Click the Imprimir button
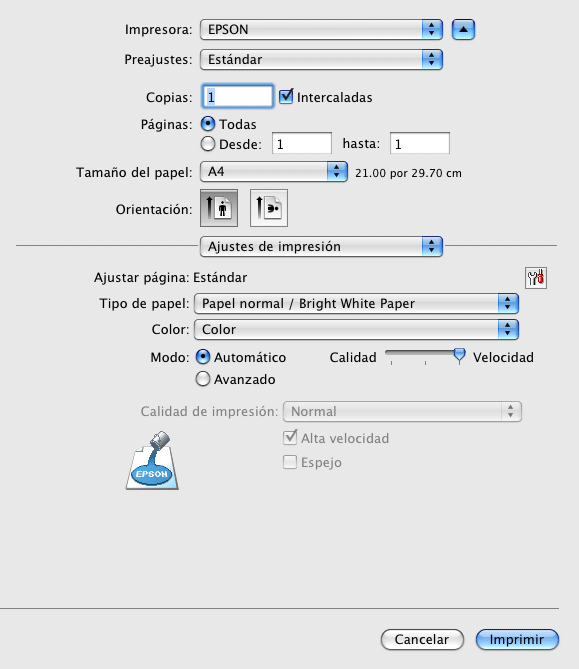 tap(517, 640)
